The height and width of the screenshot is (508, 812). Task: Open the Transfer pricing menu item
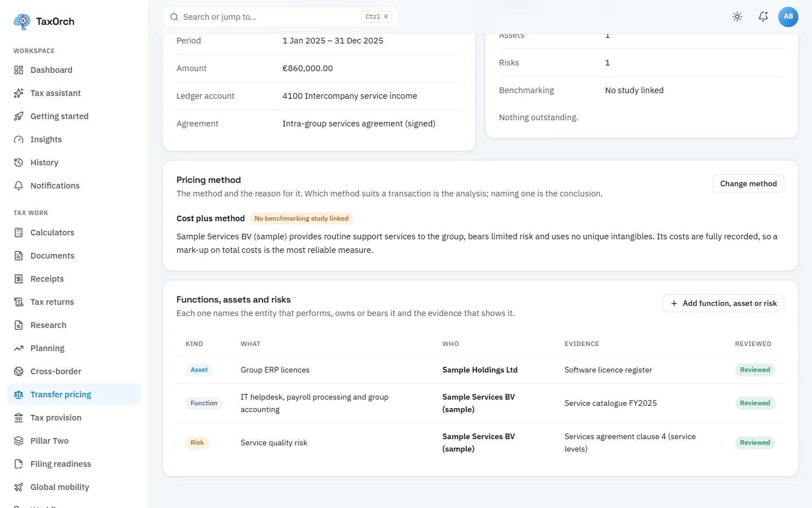pos(74,395)
